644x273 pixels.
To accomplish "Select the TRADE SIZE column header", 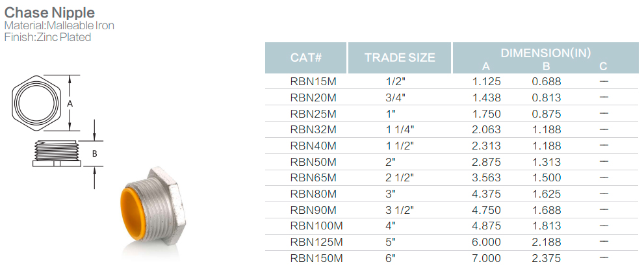I will point(399,57).
